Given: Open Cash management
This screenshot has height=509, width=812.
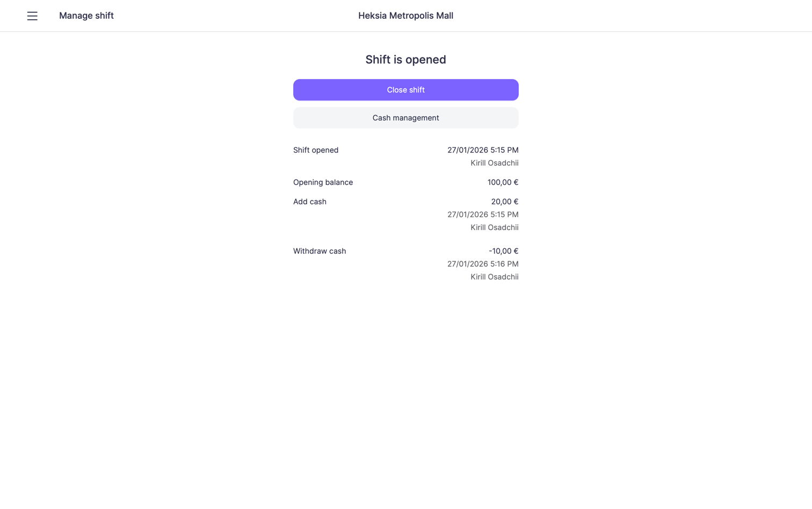Looking at the screenshot, I should coord(405,118).
